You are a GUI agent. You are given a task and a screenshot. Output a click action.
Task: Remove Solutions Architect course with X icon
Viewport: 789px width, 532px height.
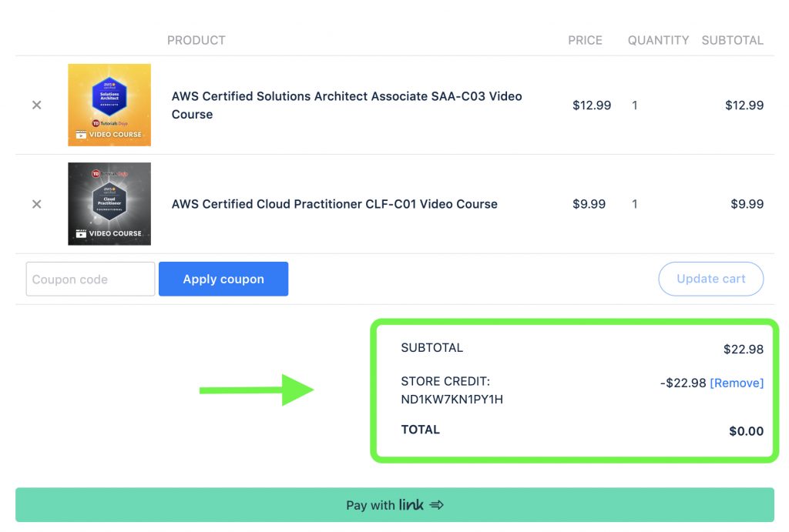(36, 105)
